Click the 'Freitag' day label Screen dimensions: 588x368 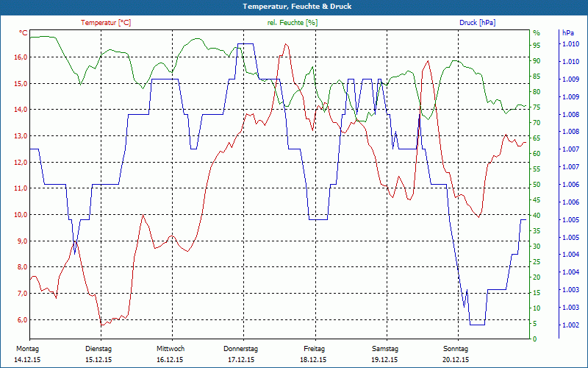point(315,348)
